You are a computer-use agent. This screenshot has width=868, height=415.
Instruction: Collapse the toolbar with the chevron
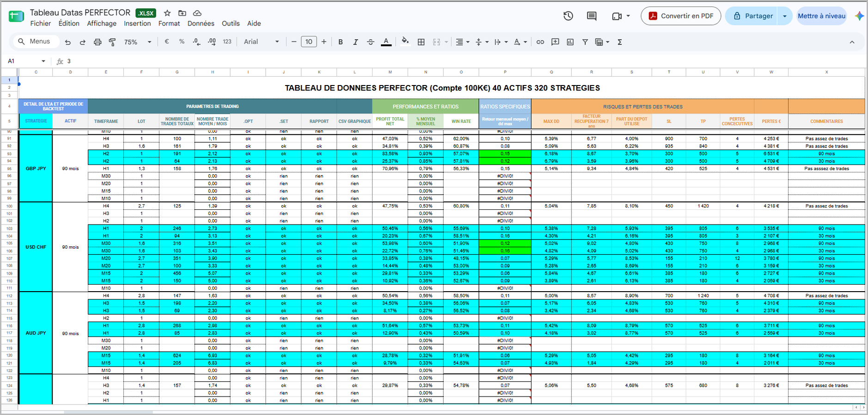(x=852, y=42)
